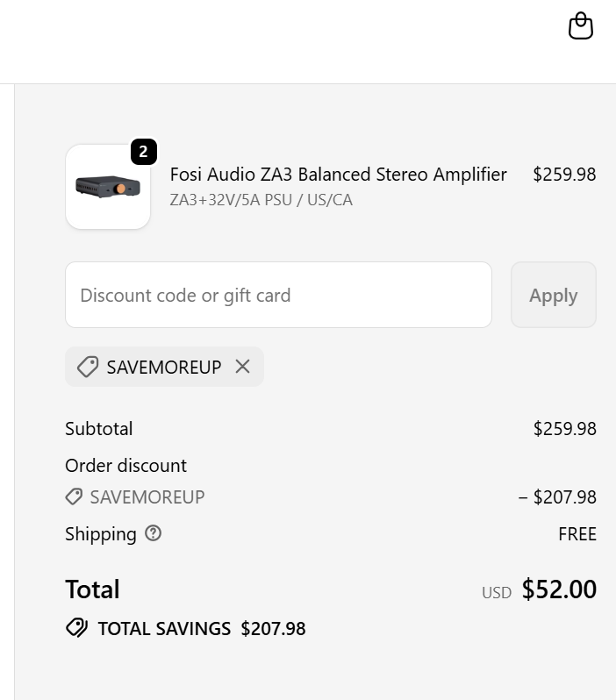Click the − $207.98 discount amount

tap(557, 497)
